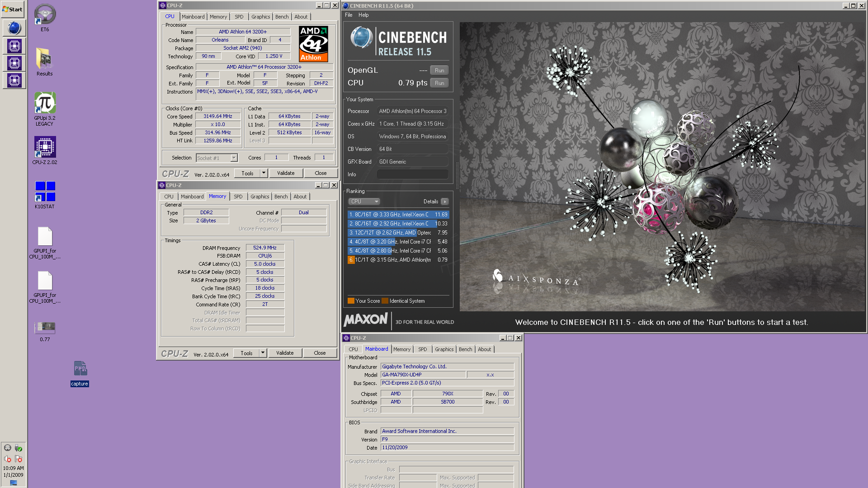
Task: Click the second CPU-Z taskbar icon
Action: pyautogui.click(x=14, y=63)
